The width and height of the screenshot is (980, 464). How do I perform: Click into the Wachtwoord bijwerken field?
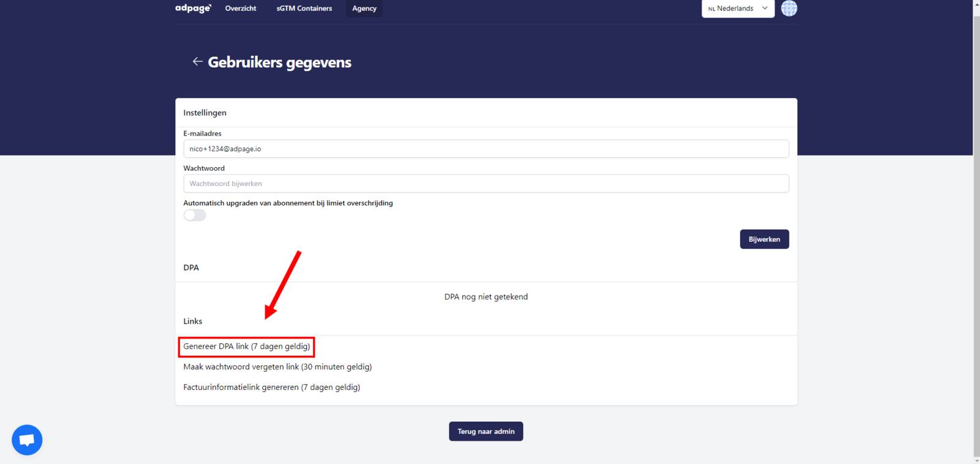coord(486,184)
